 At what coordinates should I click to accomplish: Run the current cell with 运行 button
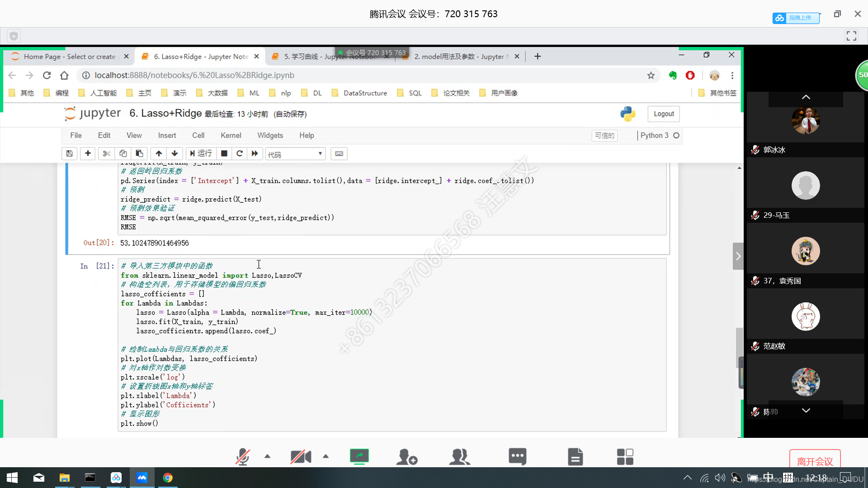(201, 154)
